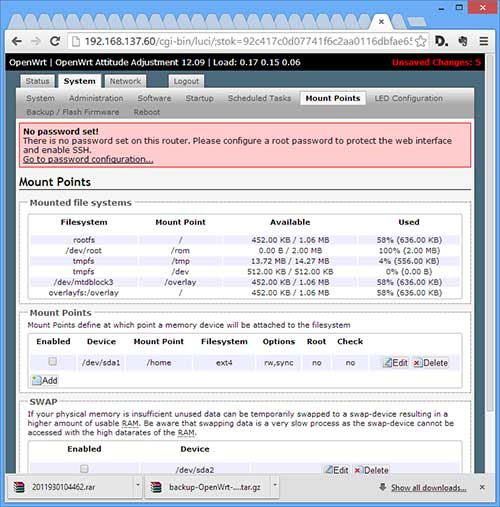
Task: Delete the /dev/sda2 swap entry
Action: 371,470
